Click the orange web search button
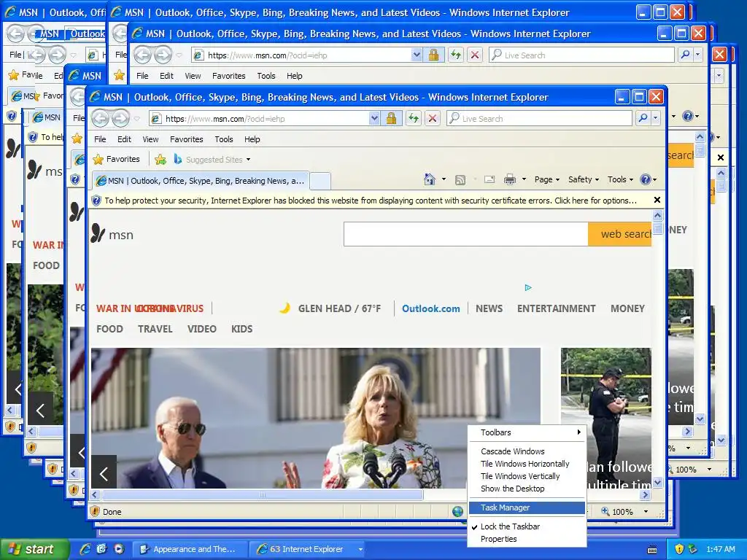This screenshot has width=747, height=560. pyautogui.click(x=620, y=234)
